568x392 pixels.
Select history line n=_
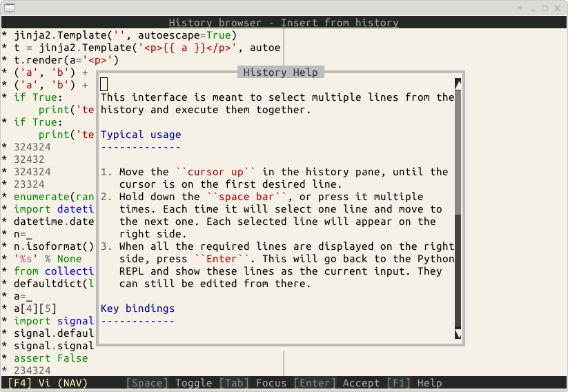[x=23, y=234]
